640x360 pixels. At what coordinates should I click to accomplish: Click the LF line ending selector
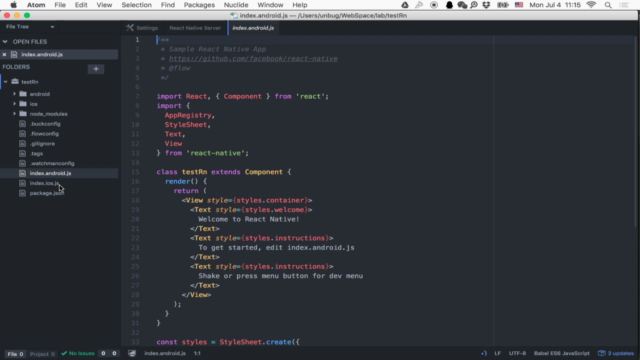point(498,353)
